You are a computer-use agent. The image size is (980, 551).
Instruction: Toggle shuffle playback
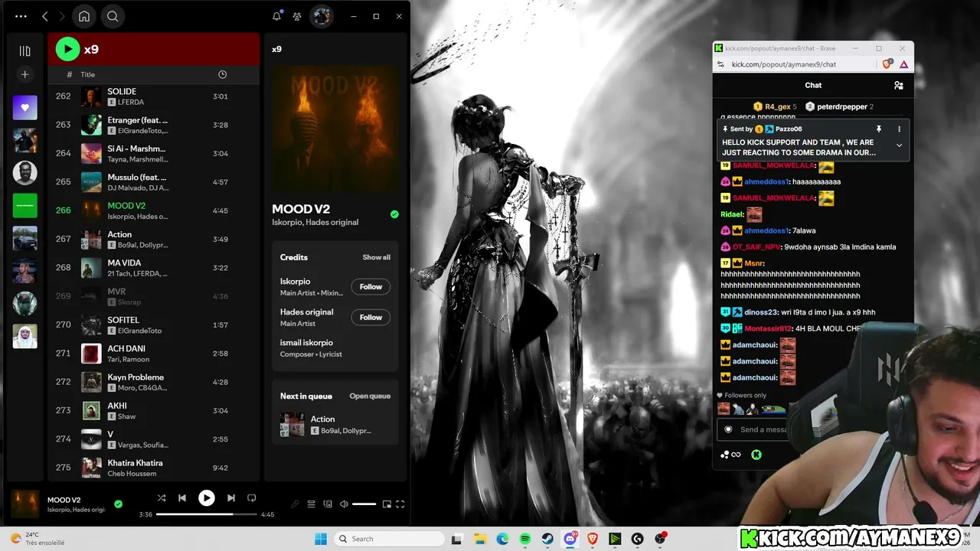[x=162, y=498]
